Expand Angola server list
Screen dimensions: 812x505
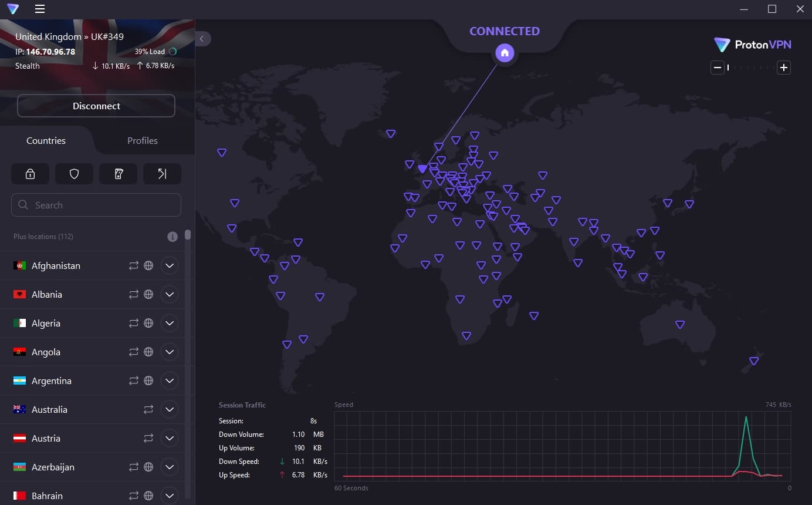170,352
